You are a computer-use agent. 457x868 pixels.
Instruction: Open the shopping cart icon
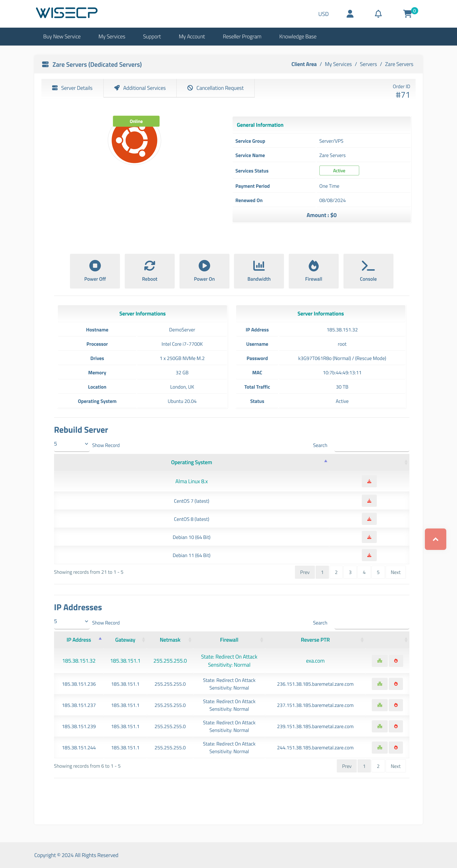click(x=407, y=14)
